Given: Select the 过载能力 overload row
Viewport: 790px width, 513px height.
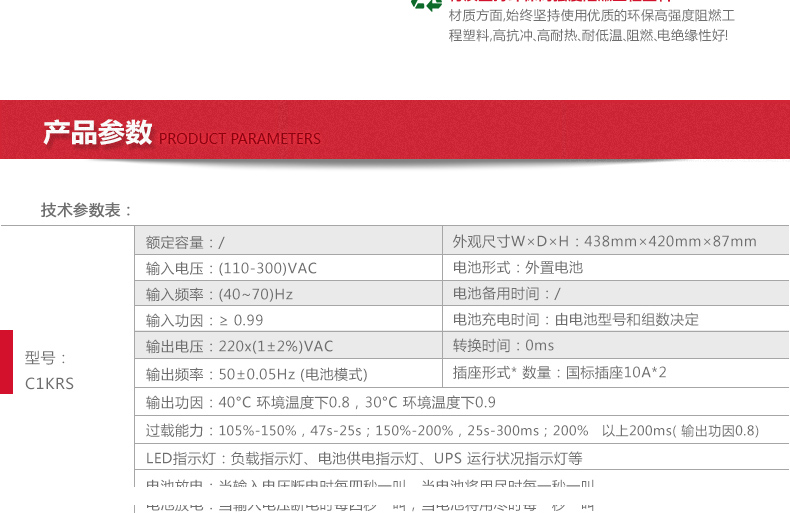Looking at the screenshot, I should (x=462, y=430).
